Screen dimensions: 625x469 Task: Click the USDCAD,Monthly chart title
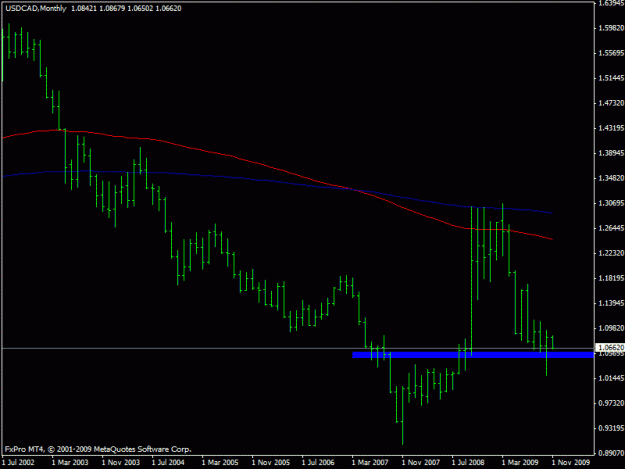click(36, 8)
